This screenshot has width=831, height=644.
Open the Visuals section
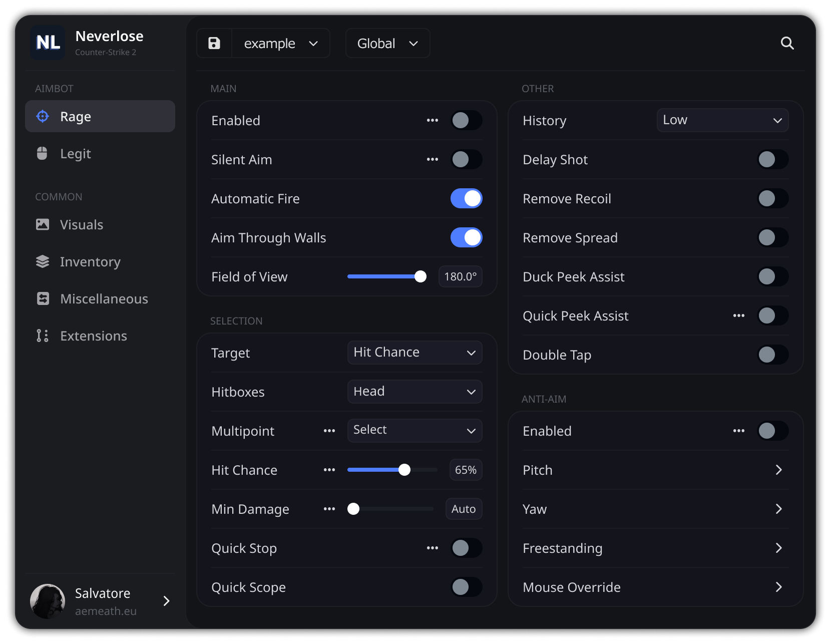point(100,224)
